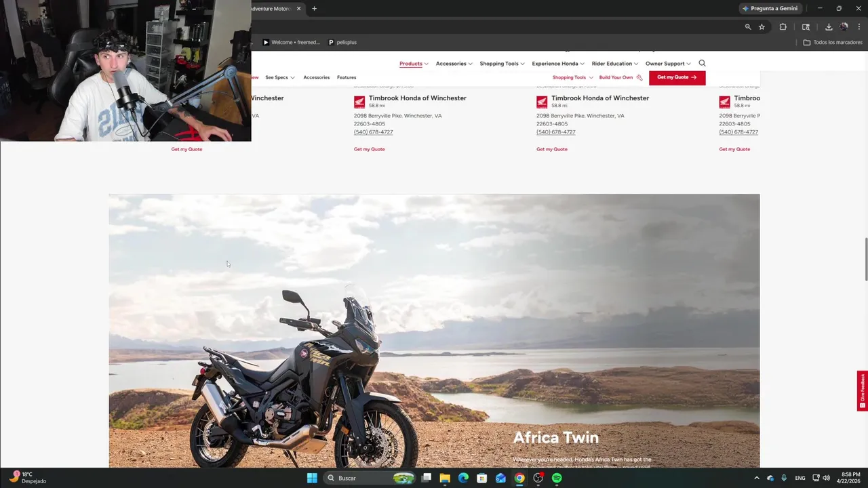Screen dimensions: 868x488
Task: Expand the Accessories navigation menu
Action: coord(454,64)
